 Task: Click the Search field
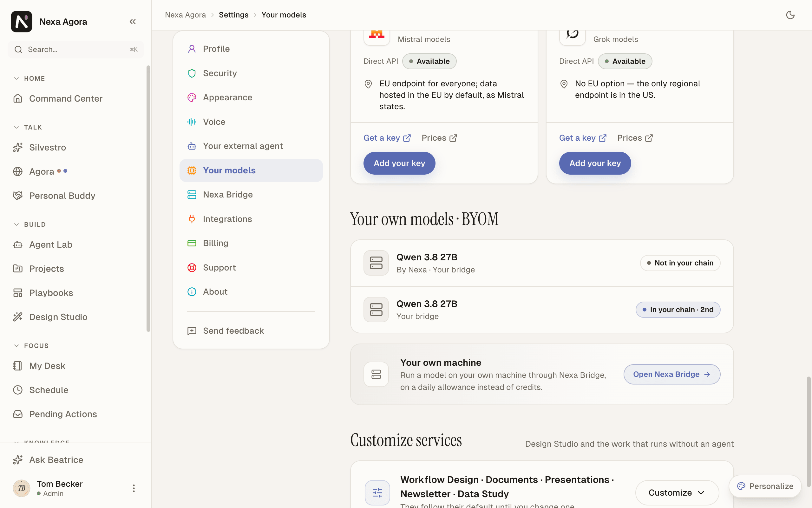(x=75, y=50)
